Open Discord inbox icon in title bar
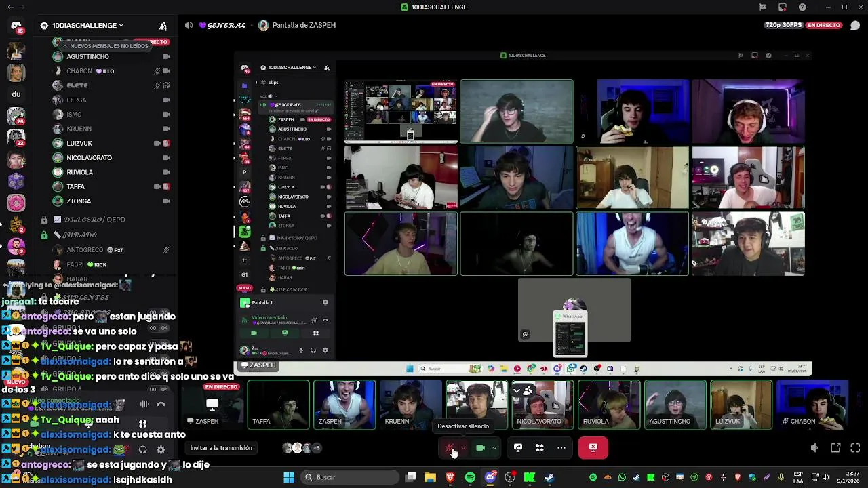 click(x=783, y=7)
